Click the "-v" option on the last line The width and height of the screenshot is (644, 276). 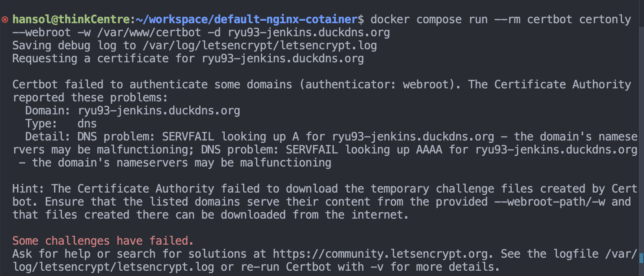click(377, 267)
